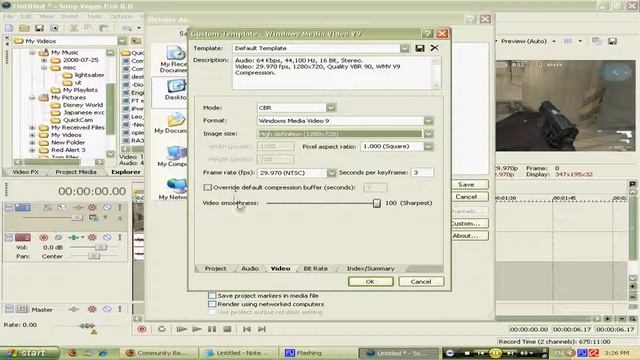Mute the Master bus
Viewport: 640px width, 360px height.
point(107,309)
